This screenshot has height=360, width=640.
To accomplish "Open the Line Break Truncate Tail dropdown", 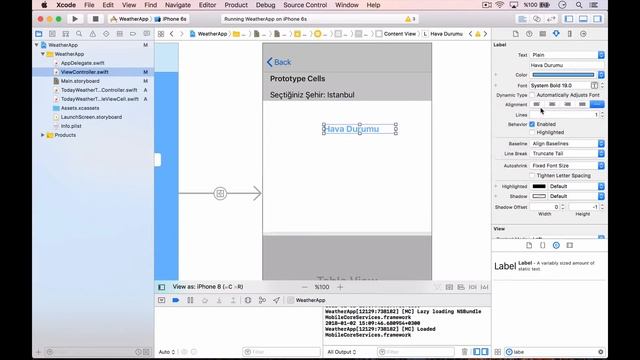I will click(567, 153).
